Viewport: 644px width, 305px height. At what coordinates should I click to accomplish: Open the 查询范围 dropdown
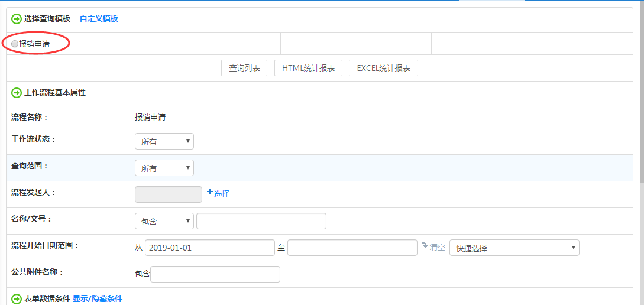[x=164, y=168]
